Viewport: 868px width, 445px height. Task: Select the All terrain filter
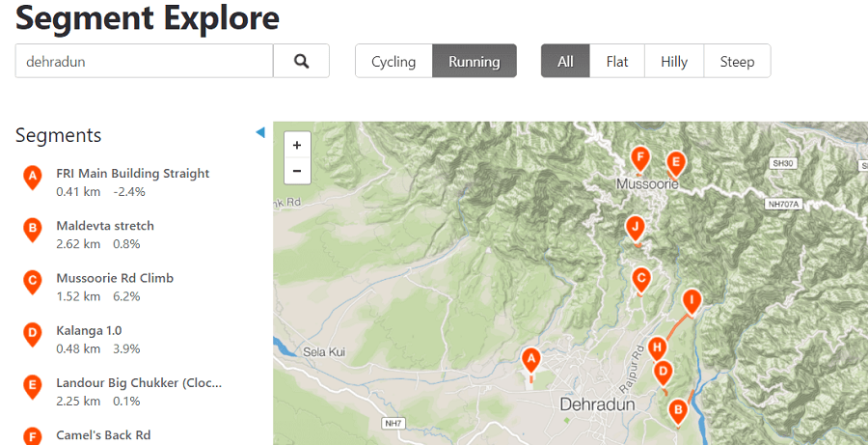[565, 61]
